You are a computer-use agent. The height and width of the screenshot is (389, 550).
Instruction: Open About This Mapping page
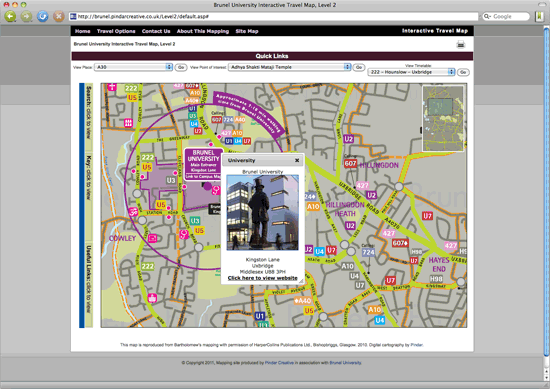203,31
